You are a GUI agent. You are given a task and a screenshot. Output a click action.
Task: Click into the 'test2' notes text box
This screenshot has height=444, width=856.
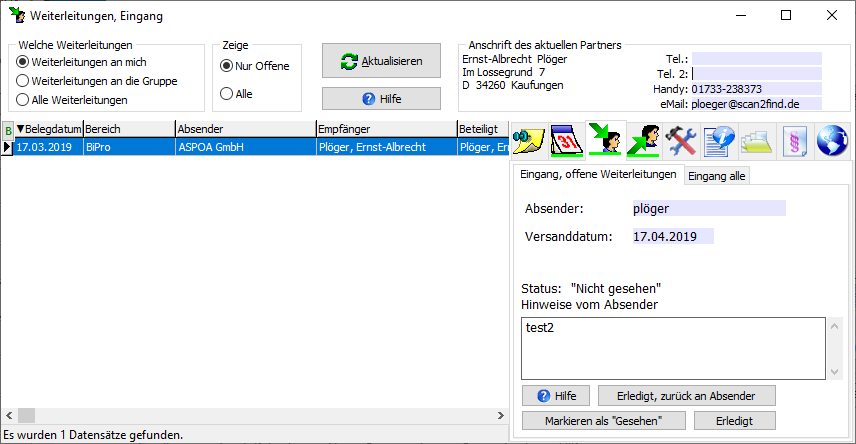pyautogui.click(x=673, y=348)
